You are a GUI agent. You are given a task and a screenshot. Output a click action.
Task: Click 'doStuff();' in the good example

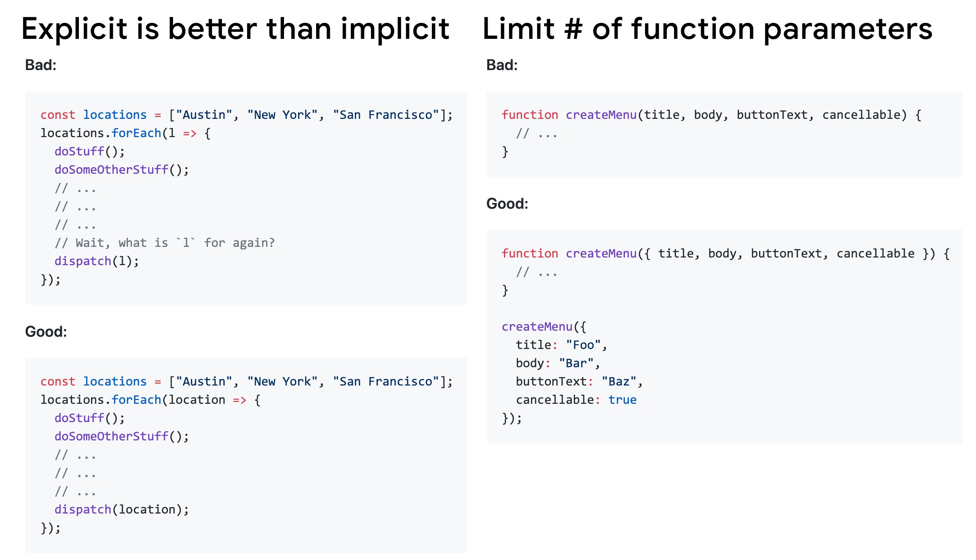point(90,418)
